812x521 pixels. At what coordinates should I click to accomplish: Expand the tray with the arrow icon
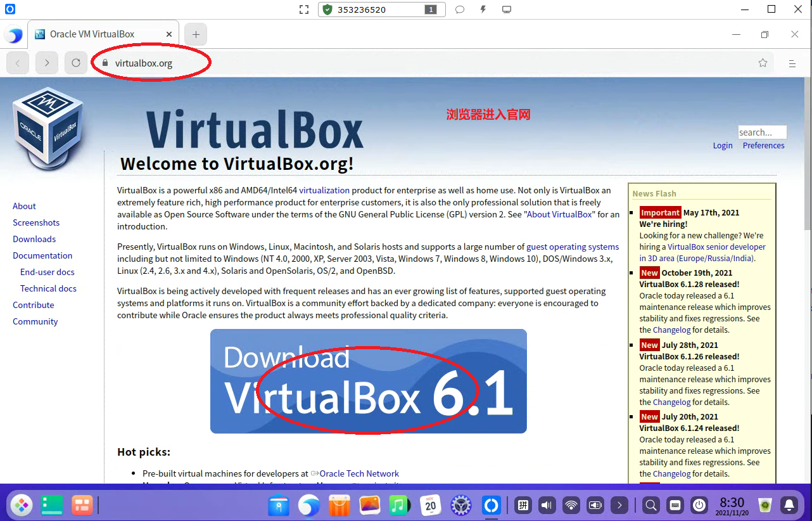coord(619,505)
